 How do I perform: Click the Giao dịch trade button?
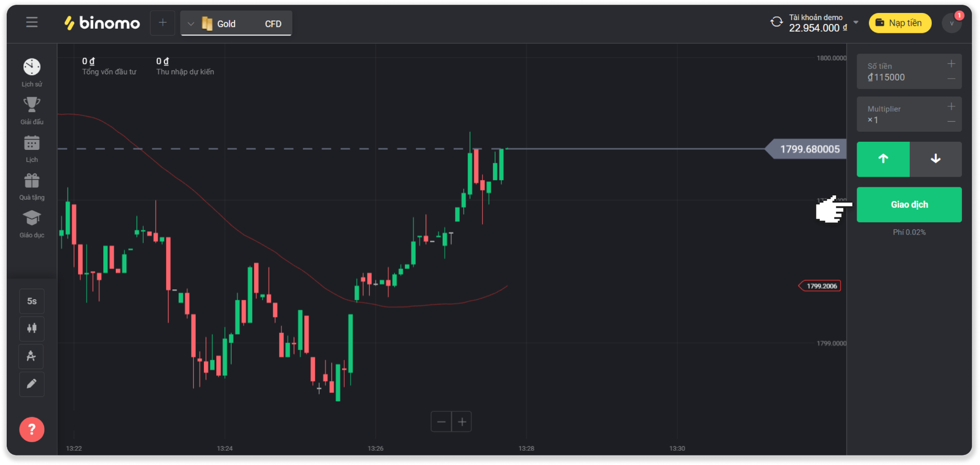point(909,204)
